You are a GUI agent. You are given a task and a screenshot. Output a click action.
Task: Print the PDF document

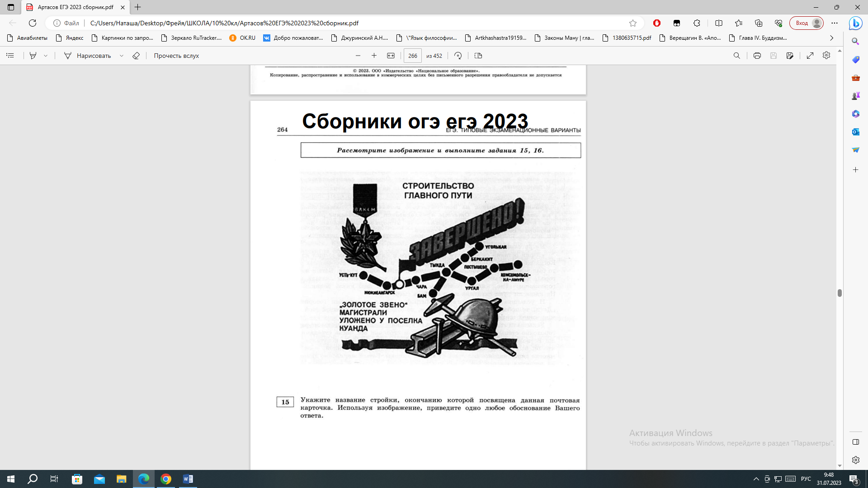757,56
